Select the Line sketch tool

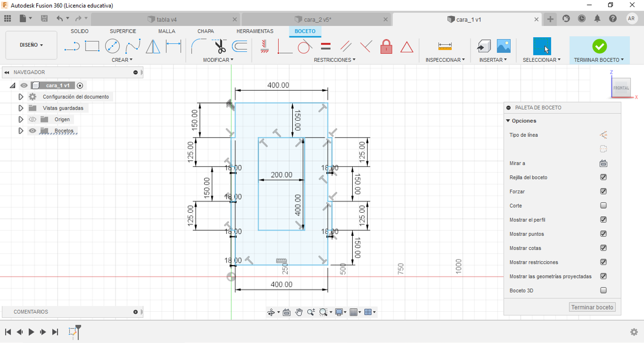point(72,47)
